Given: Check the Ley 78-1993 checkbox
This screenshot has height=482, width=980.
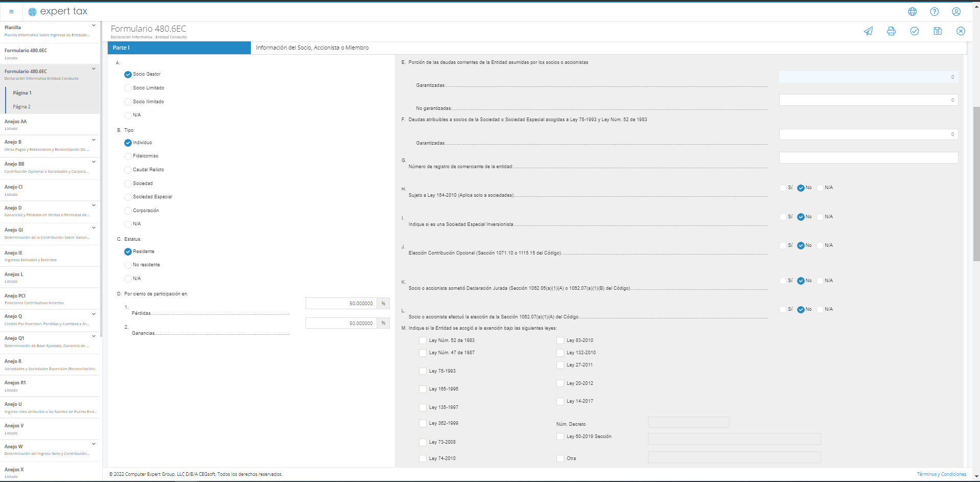Looking at the screenshot, I should [x=423, y=371].
